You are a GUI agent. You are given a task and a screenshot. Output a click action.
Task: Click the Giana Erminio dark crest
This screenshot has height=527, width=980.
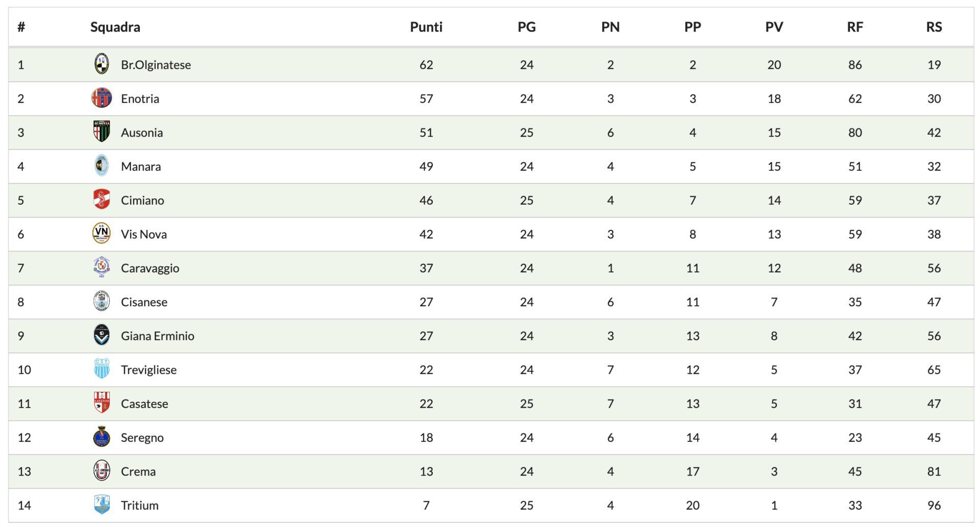[102, 335]
